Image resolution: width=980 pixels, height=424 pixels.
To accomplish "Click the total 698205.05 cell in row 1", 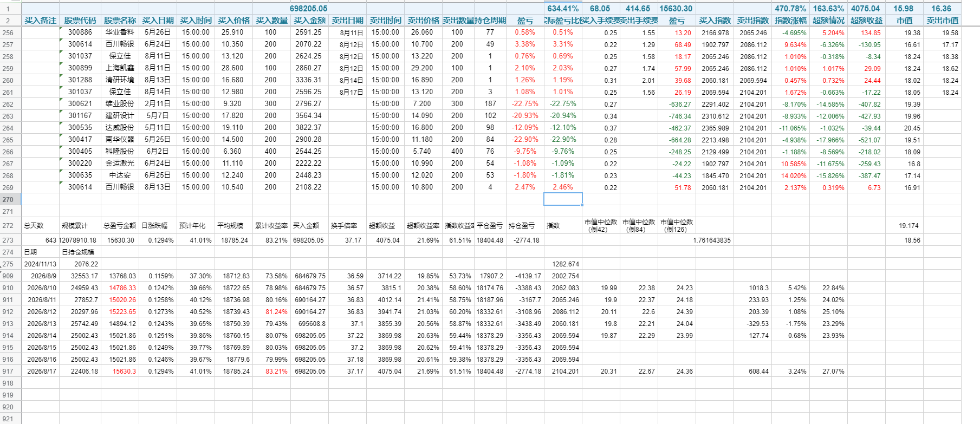I will pos(309,9).
